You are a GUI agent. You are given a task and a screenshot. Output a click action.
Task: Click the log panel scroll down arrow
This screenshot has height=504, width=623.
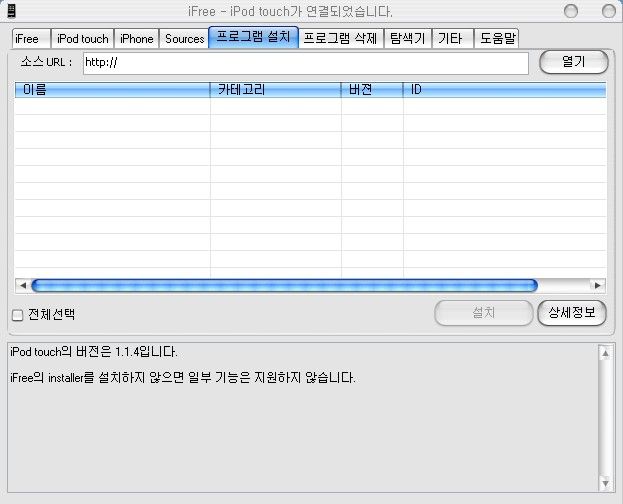[x=605, y=483]
